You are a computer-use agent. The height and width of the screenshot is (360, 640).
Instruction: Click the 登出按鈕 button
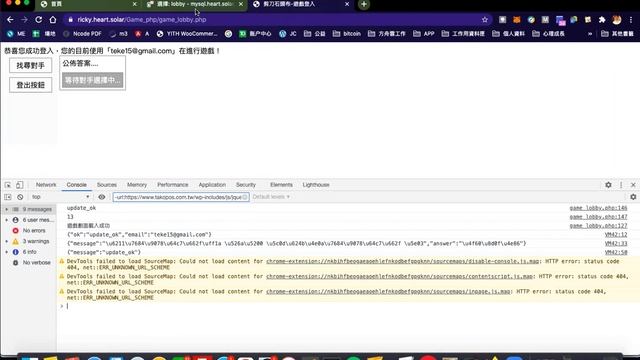tap(31, 85)
